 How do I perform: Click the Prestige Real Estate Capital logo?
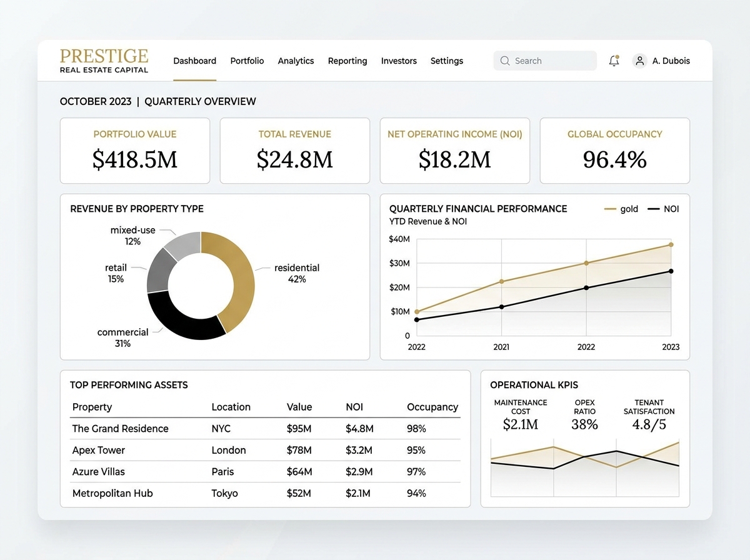point(104,61)
